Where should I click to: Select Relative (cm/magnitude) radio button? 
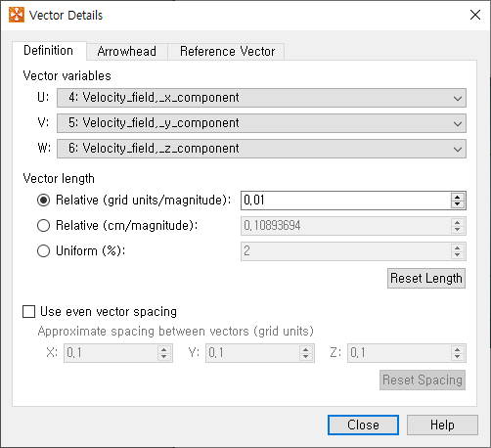coord(43,226)
